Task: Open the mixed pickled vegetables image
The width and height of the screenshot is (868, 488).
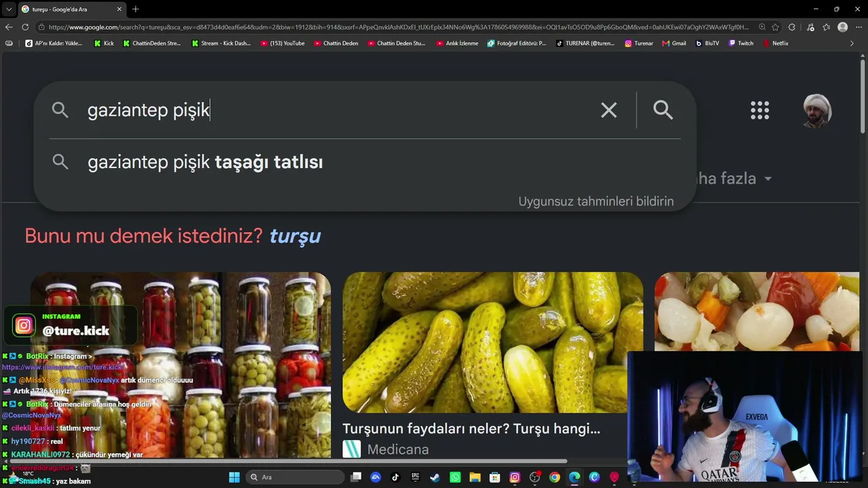Action: click(757, 312)
